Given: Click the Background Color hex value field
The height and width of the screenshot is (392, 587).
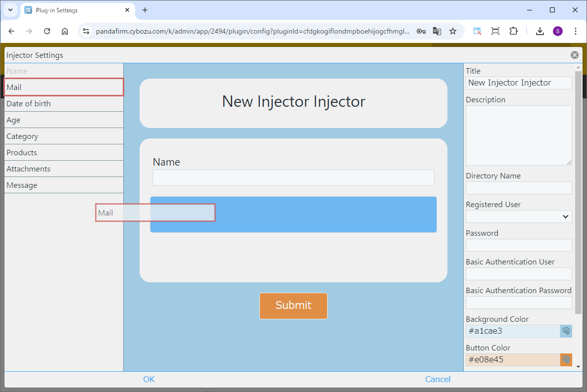Looking at the screenshot, I should point(512,331).
